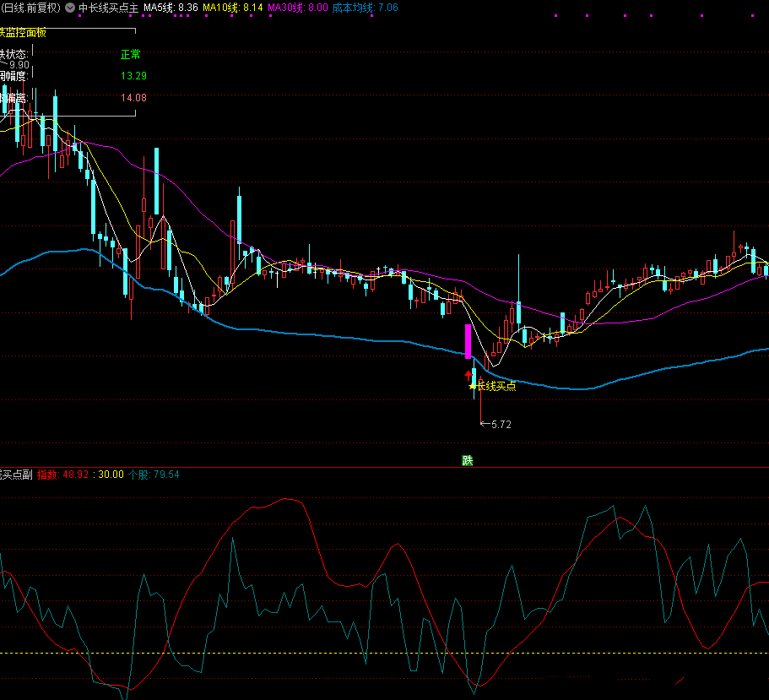Click the MA5线 8.36 legend label
Image resolution: width=769 pixels, height=700 pixels.
coord(171,8)
